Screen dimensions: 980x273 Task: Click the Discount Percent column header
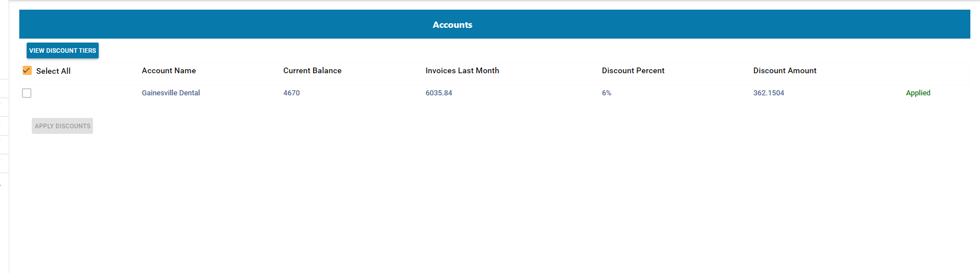tap(633, 70)
